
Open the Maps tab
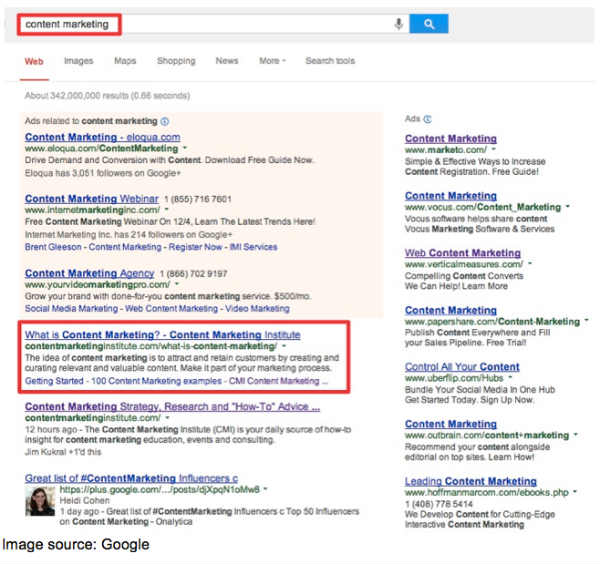[125, 61]
